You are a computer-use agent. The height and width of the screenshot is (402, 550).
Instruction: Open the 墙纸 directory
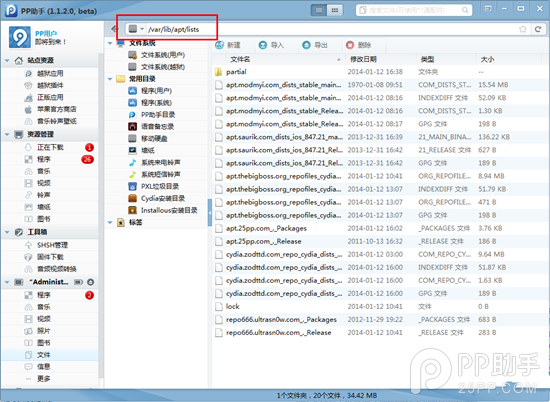click(x=148, y=150)
